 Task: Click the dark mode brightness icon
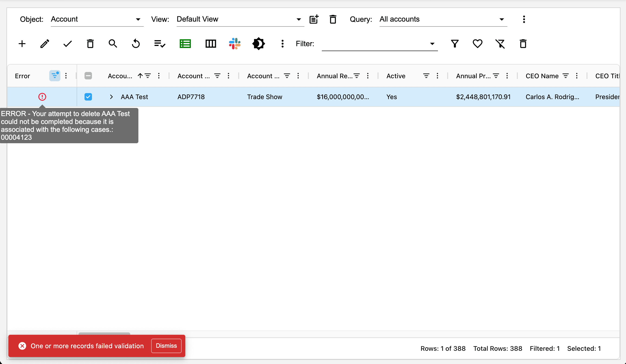pos(258,44)
